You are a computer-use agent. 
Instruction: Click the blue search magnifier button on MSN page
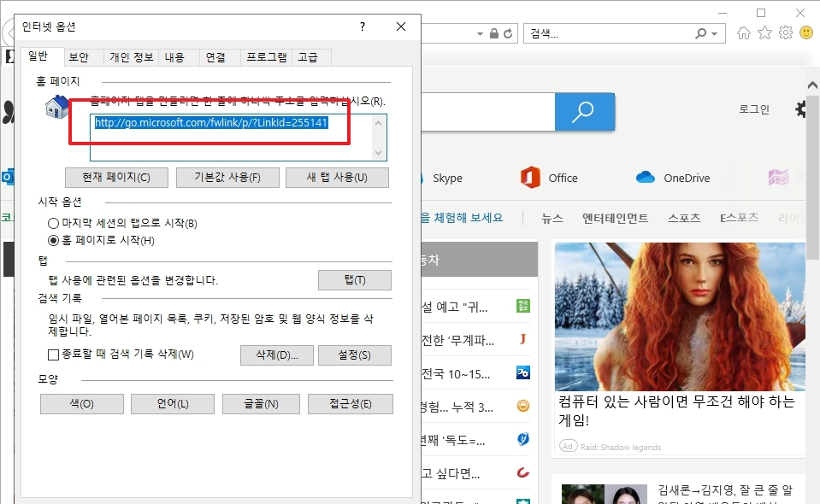pos(584,112)
